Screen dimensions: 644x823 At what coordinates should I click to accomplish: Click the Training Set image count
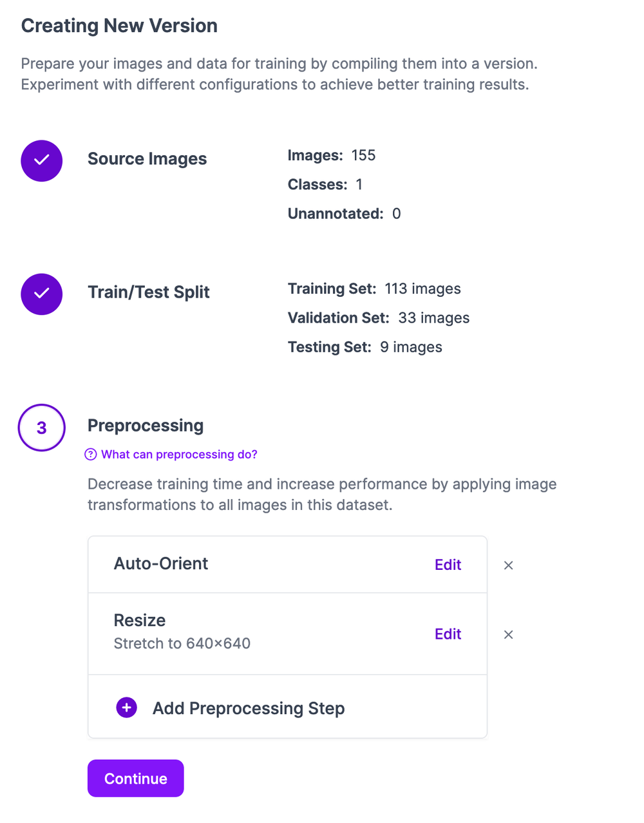tap(422, 289)
